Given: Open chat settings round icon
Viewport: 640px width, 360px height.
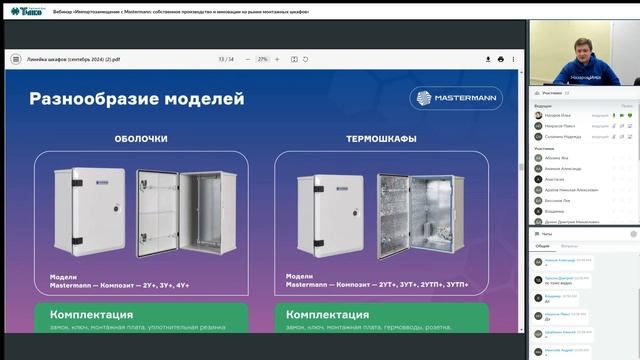Looking at the screenshot, I should point(633,234).
